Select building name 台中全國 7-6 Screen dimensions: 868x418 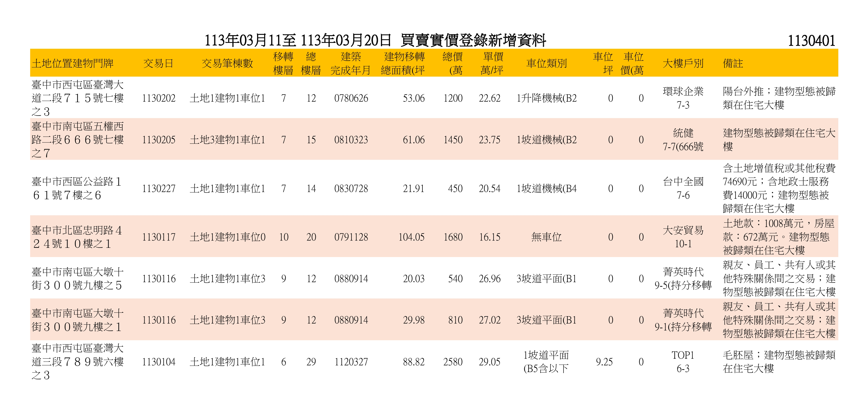(x=683, y=188)
